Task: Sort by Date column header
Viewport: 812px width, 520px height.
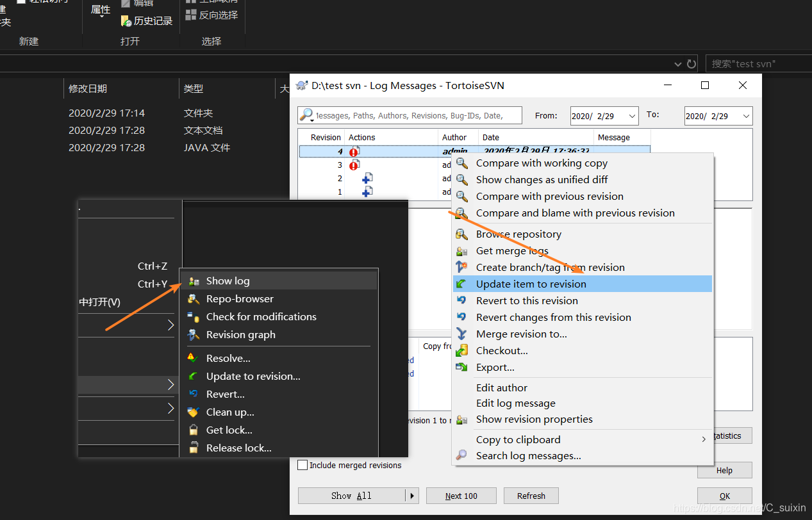Action: 536,138
